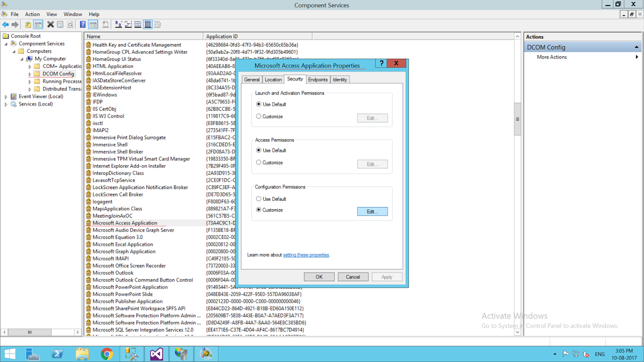Click the Refresh toolbar icon

70,24
